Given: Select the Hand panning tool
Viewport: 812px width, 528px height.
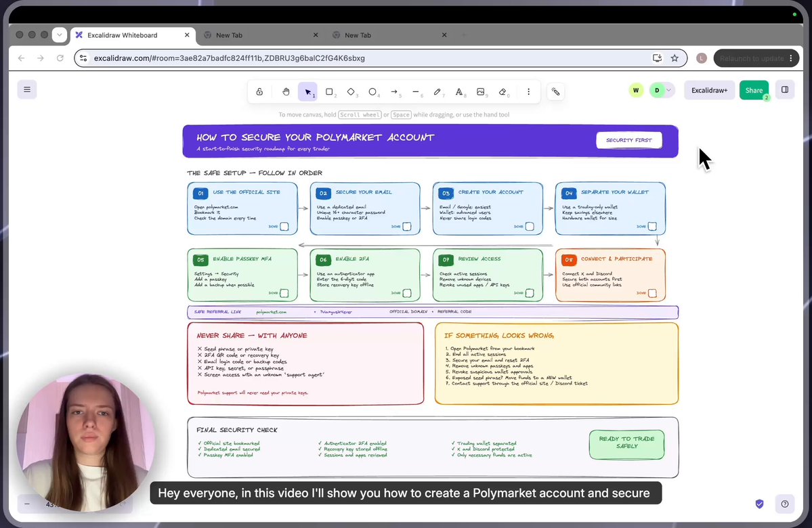Looking at the screenshot, I should tap(286, 91).
